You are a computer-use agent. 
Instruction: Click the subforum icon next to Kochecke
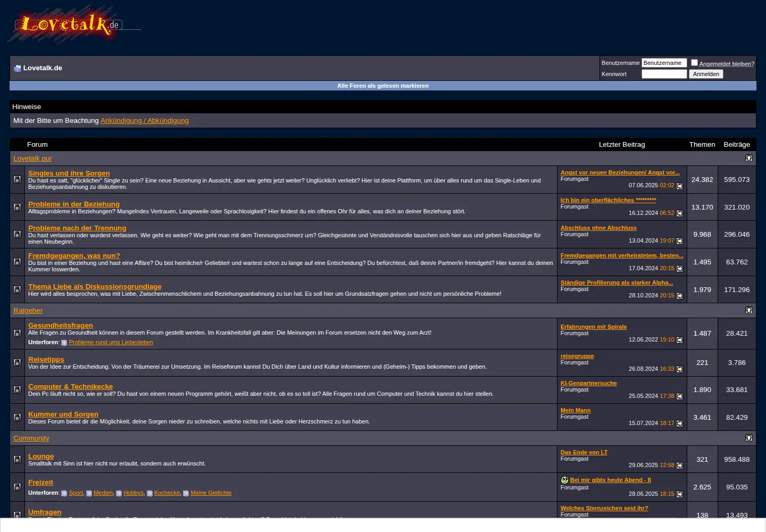tap(149, 493)
